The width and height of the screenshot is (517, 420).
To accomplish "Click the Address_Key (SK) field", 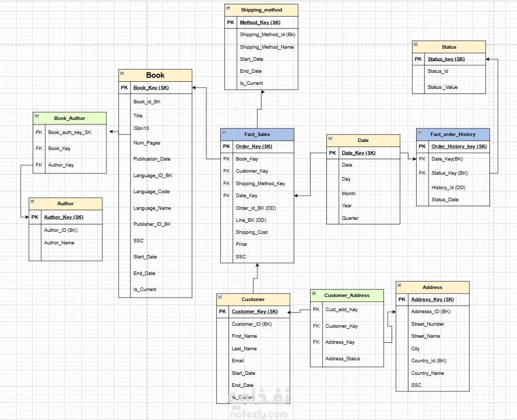I will (x=432, y=300).
